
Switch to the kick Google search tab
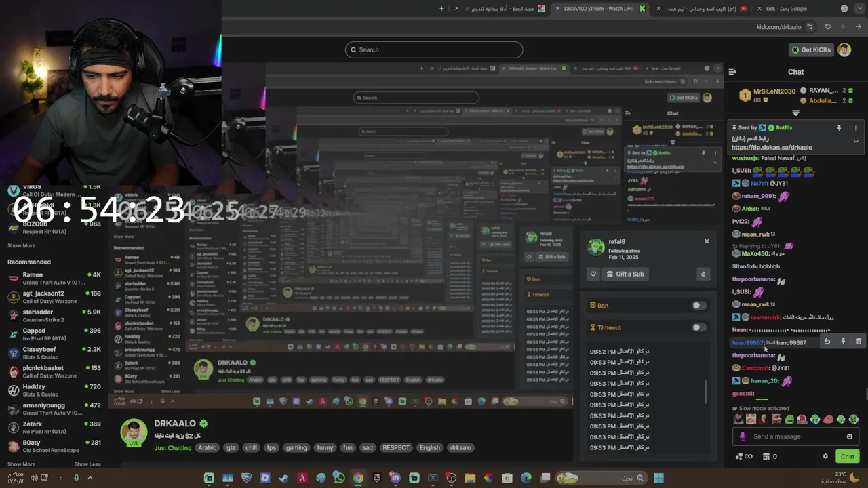799,9
